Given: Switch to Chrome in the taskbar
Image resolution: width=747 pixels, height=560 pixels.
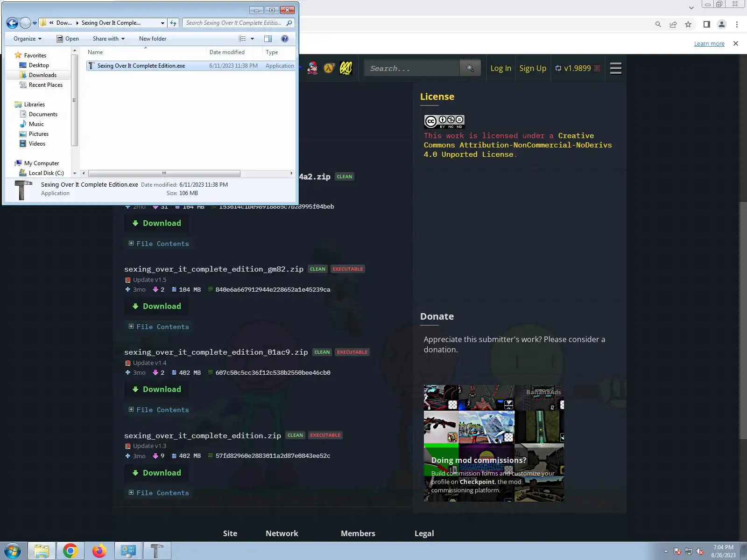Looking at the screenshot, I should click(70, 551).
